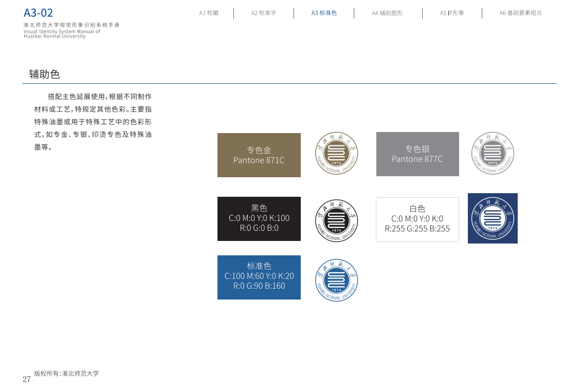
Task: Open the A1 校徽 tab
Action: click(x=209, y=13)
